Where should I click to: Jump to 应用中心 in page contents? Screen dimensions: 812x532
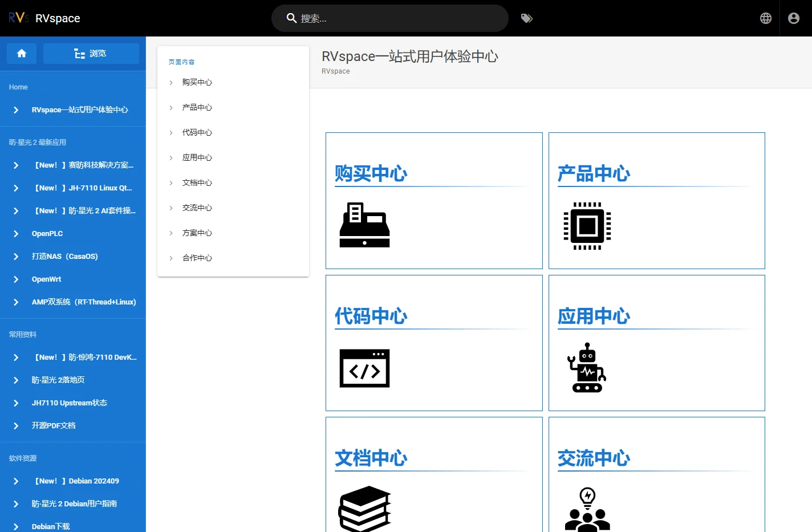(197, 158)
